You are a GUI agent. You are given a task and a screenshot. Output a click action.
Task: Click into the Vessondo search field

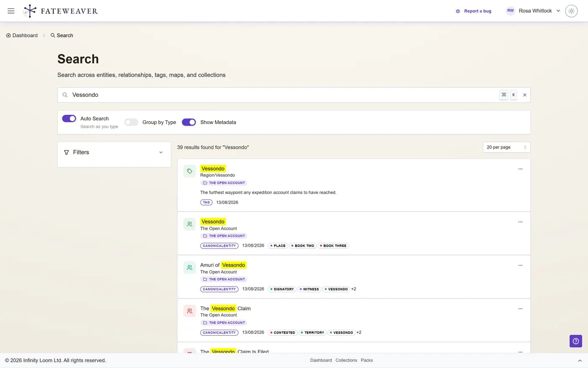[294, 95]
